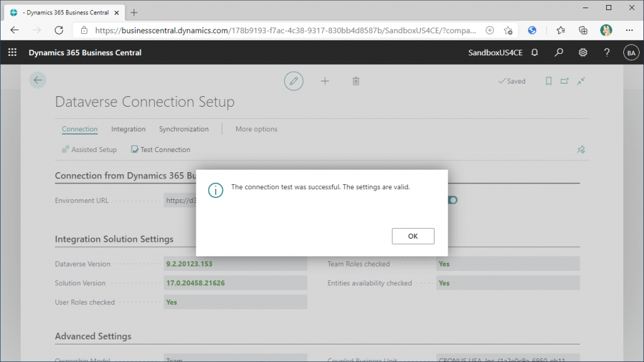Go to browser back arrow
The height and width of the screenshot is (362, 644).
(x=15, y=30)
